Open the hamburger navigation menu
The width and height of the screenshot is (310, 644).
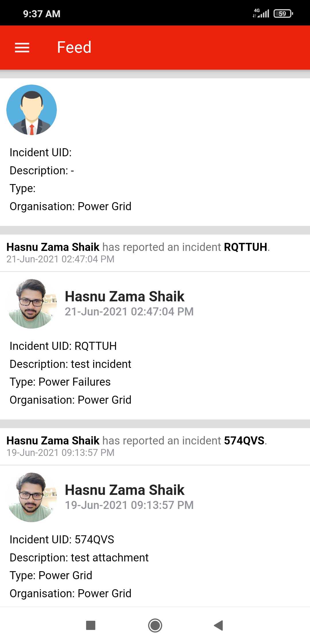[22, 48]
